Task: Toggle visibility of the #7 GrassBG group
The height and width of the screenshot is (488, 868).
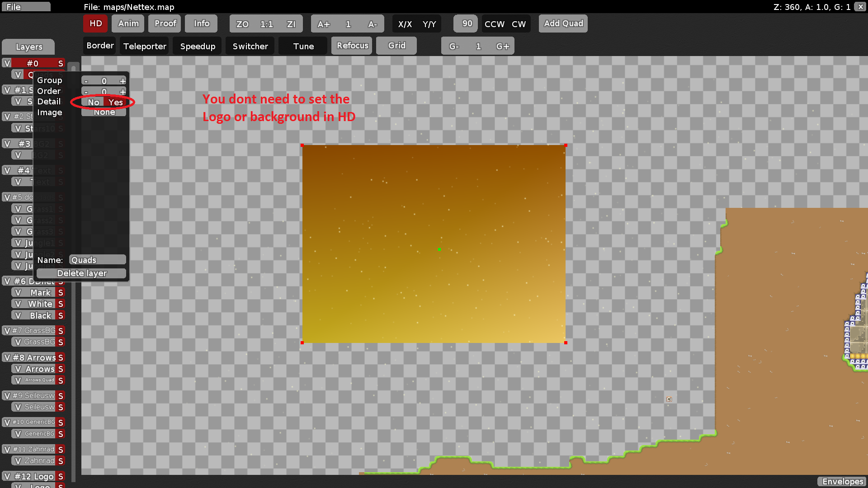Action: click(6, 330)
